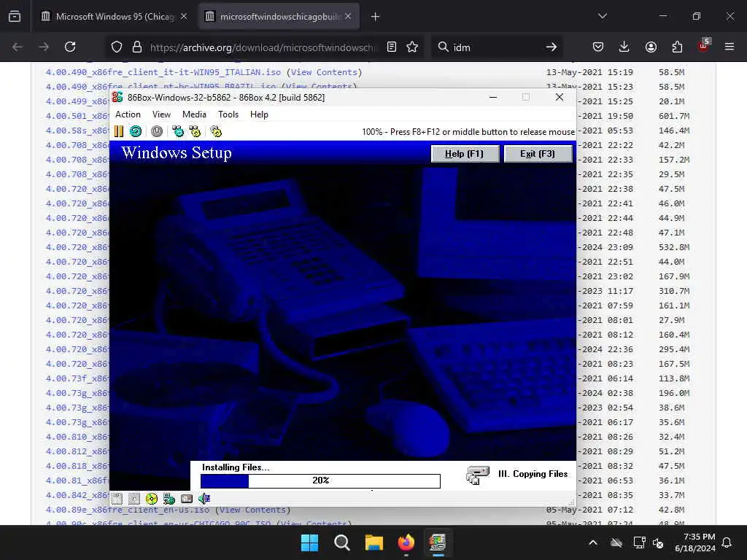
Task: Click the 20% installing files progress bar
Action: pyautogui.click(x=321, y=481)
